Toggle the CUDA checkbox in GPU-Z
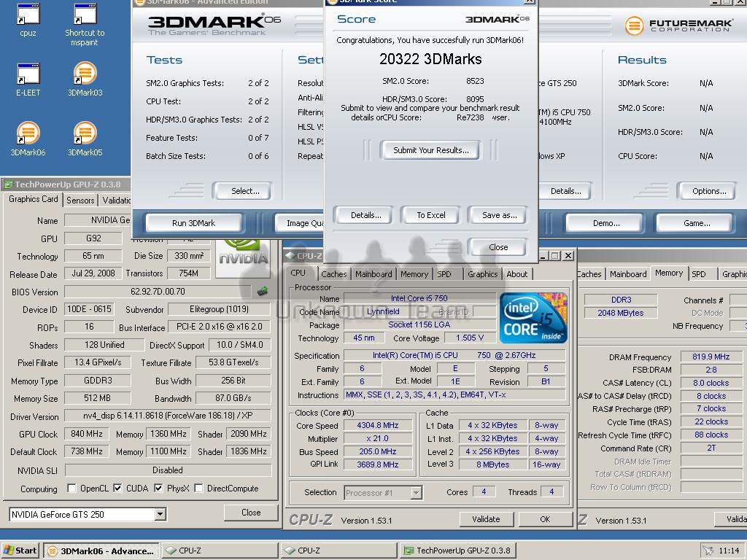 [117, 488]
